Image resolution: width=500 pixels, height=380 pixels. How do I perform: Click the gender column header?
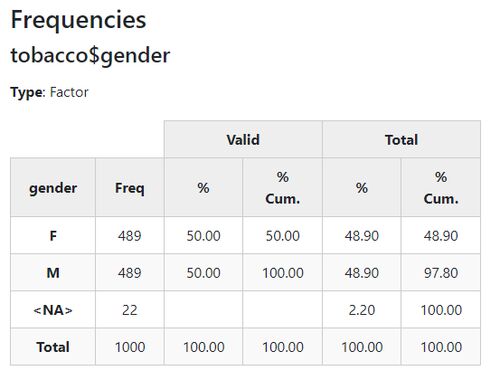tap(53, 187)
